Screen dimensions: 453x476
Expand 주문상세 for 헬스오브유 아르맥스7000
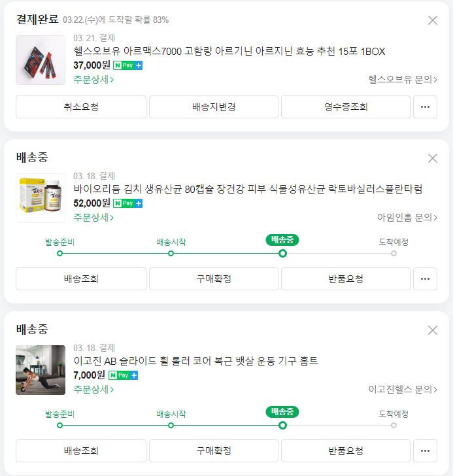(x=93, y=80)
